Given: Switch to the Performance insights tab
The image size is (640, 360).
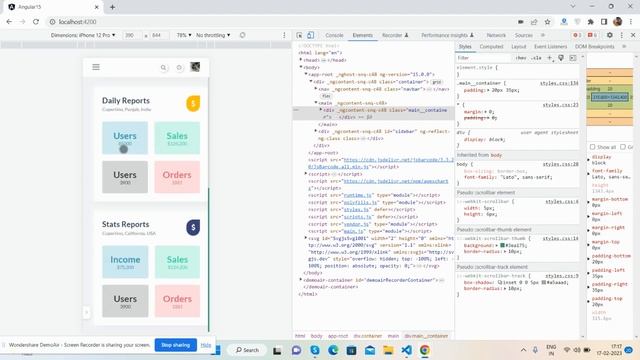Looking at the screenshot, I should click(x=447, y=36).
